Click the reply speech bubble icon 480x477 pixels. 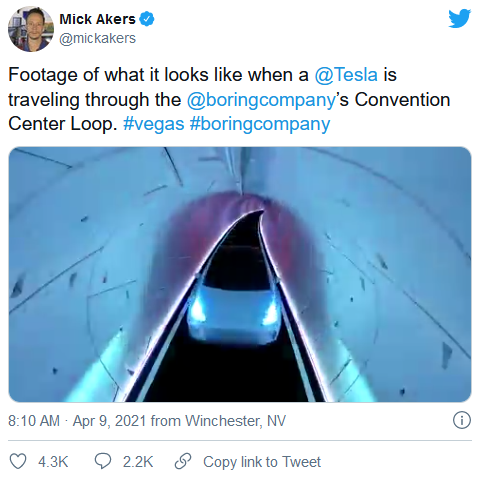(x=103, y=461)
